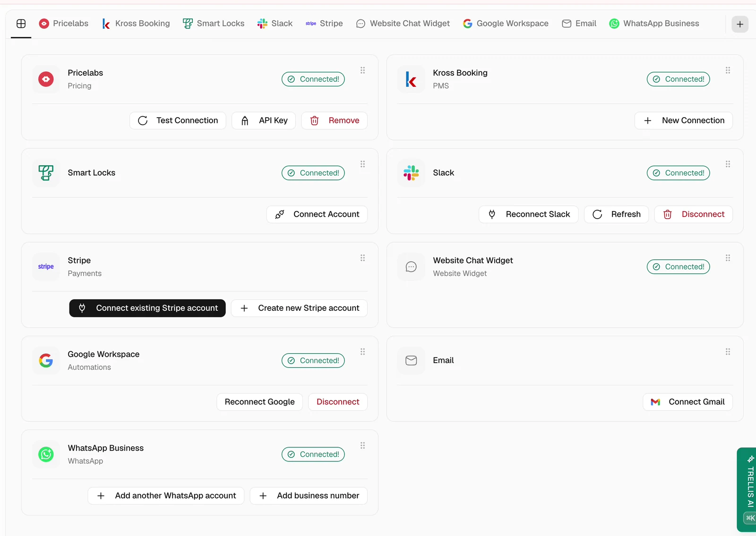Go to the Google Workspace tab
Image resolution: width=756 pixels, height=536 pixels.
[506, 24]
